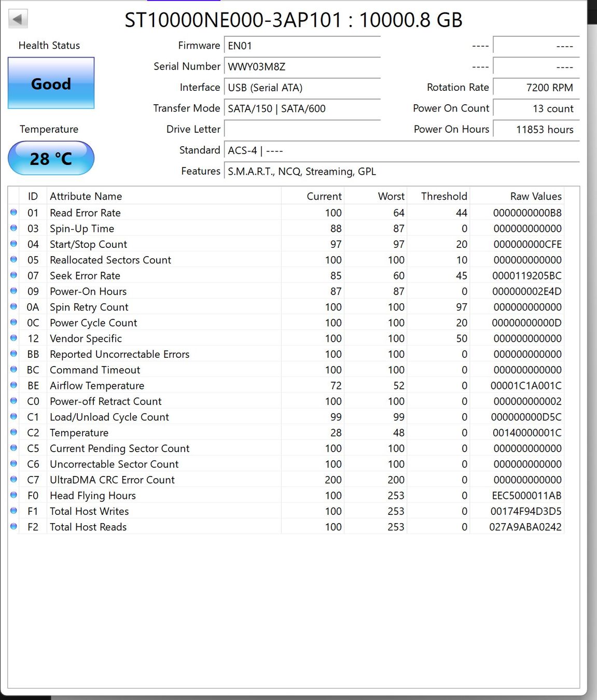Click the Standard field ACS-4
The width and height of the screenshot is (597, 700).
(x=402, y=151)
